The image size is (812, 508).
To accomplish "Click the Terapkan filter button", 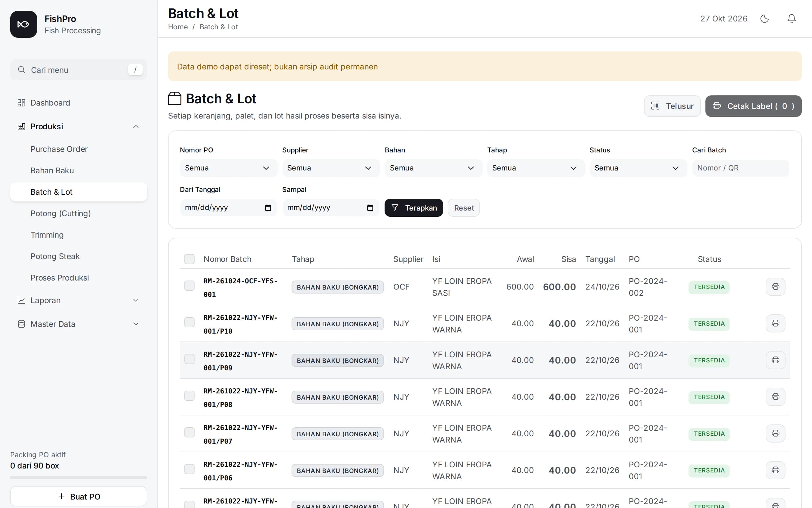I will (414, 208).
